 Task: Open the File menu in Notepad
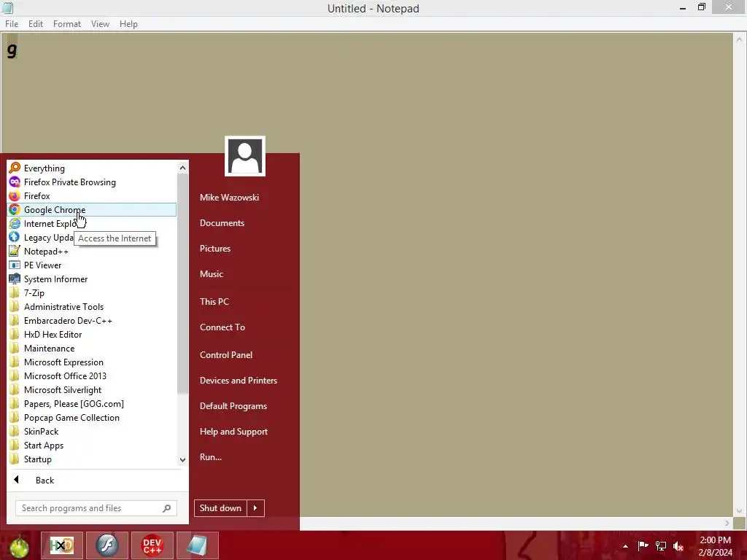[x=12, y=24]
